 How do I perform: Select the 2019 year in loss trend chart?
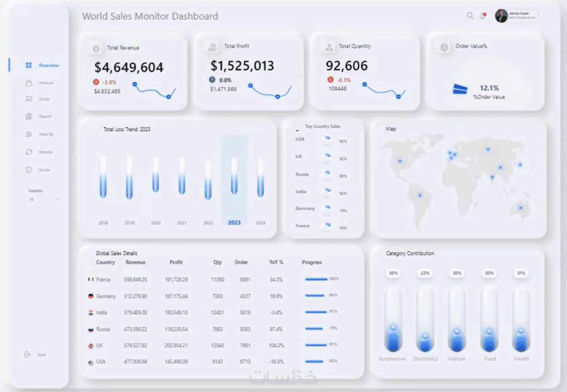point(129,223)
